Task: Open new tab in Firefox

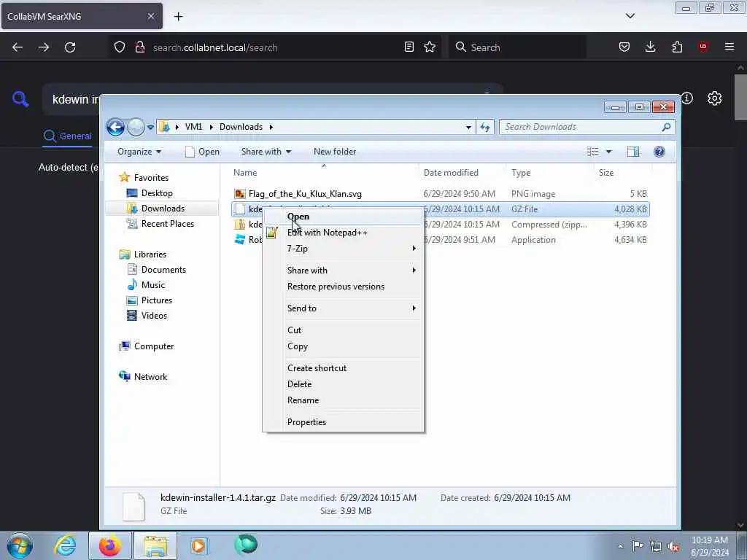Action: point(178,17)
